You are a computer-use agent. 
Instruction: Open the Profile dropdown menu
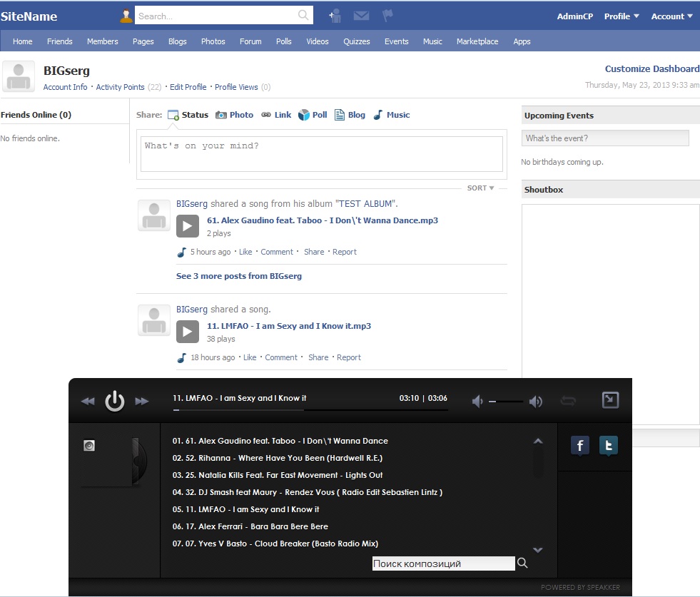click(x=622, y=16)
